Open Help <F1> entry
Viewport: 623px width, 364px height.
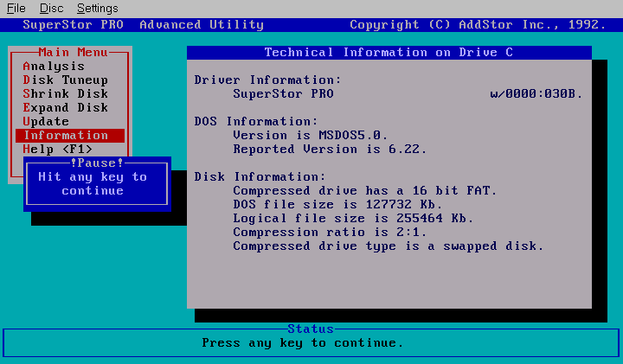coord(58,150)
